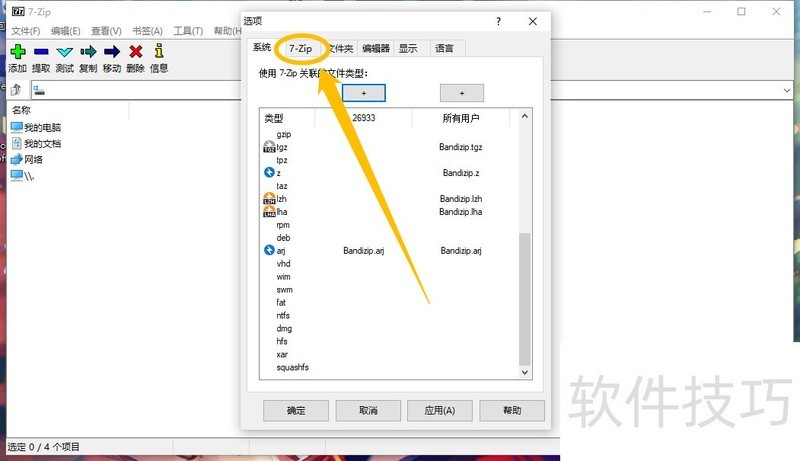800x461 pixels.
Task: Select the \\. item in file list
Action: click(22, 176)
